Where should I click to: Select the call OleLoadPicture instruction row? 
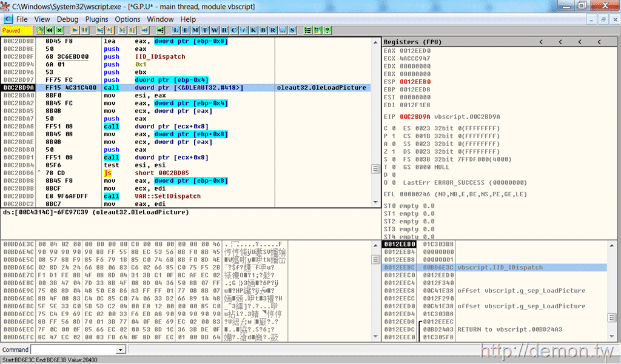click(182, 88)
